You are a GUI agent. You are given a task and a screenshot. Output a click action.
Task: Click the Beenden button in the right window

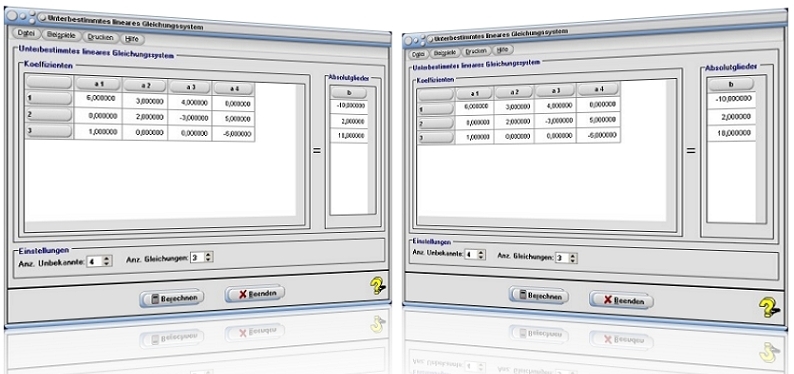point(621,300)
